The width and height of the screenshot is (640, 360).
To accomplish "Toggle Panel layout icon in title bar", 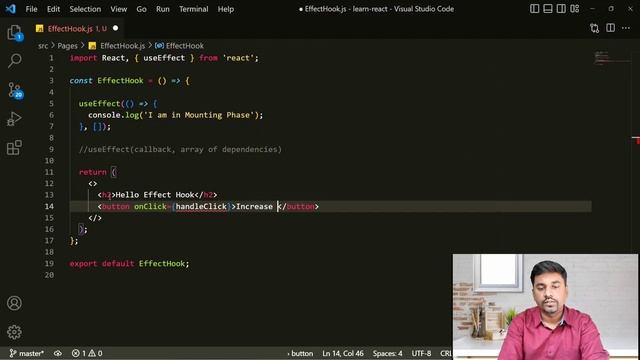I will pyautogui.click(x=548, y=9).
